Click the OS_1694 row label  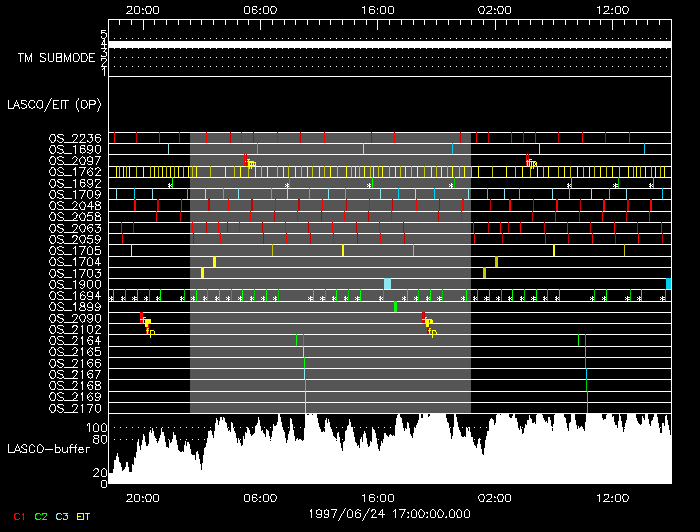75,296
